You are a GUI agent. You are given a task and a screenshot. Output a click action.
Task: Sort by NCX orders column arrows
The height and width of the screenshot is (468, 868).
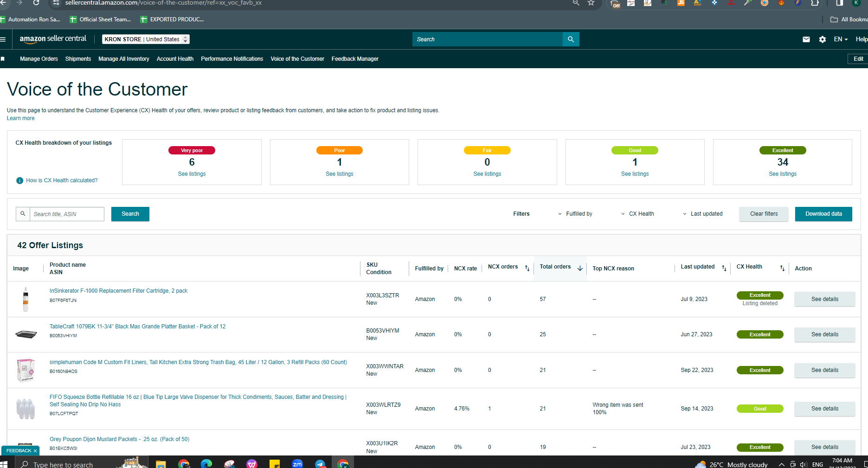point(527,268)
